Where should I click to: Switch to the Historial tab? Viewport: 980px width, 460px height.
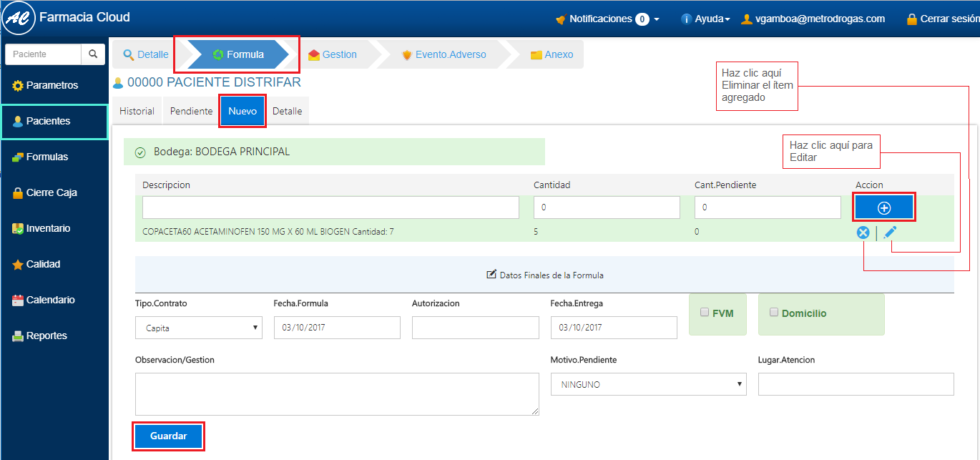tap(137, 112)
